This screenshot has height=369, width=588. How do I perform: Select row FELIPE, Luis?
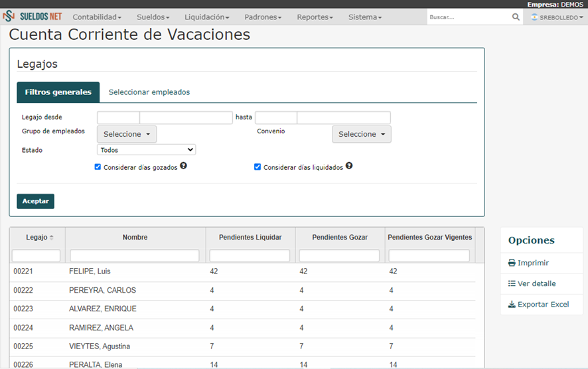pyautogui.click(x=243, y=271)
